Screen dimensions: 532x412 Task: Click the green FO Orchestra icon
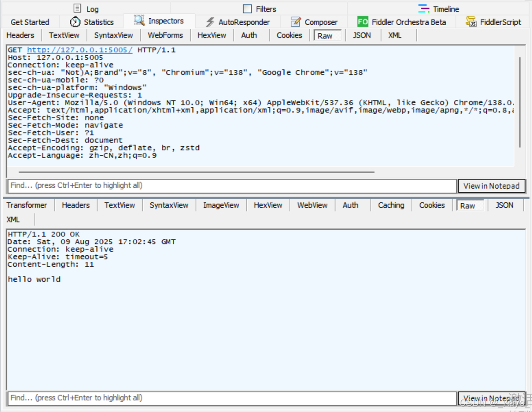point(363,22)
